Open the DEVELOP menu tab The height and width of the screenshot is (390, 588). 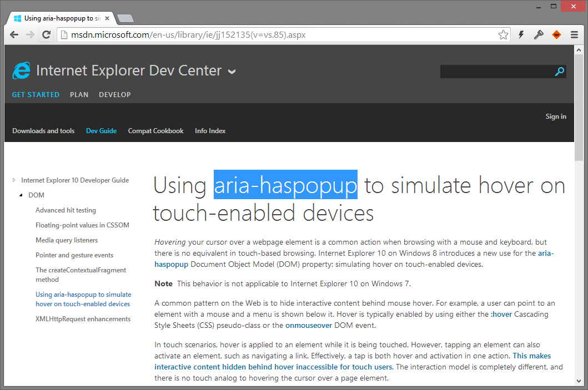pyautogui.click(x=115, y=95)
